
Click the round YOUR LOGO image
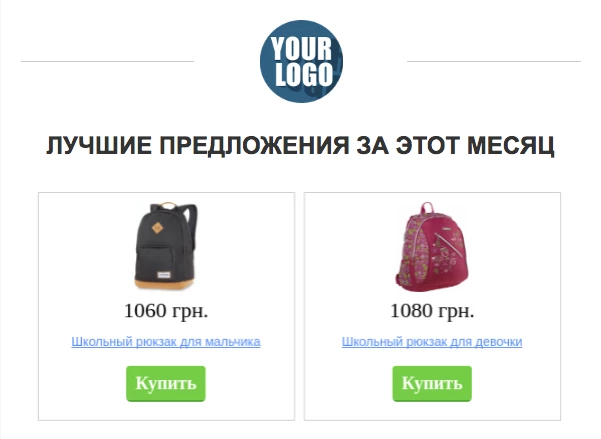pos(301,61)
